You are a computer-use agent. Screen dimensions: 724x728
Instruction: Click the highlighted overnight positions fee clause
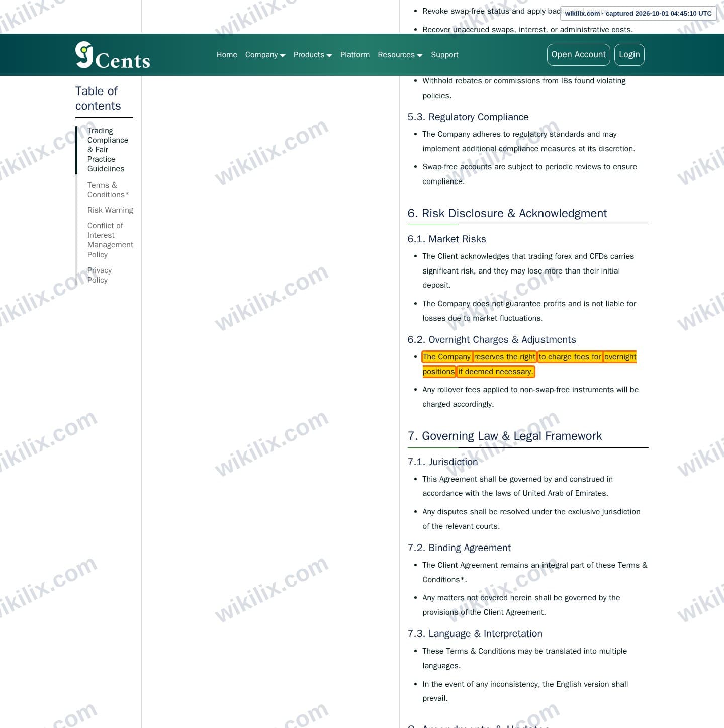coord(529,364)
